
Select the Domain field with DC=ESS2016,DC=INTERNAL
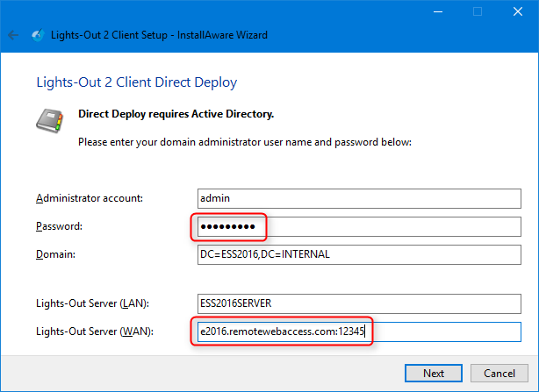(x=359, y=254)
